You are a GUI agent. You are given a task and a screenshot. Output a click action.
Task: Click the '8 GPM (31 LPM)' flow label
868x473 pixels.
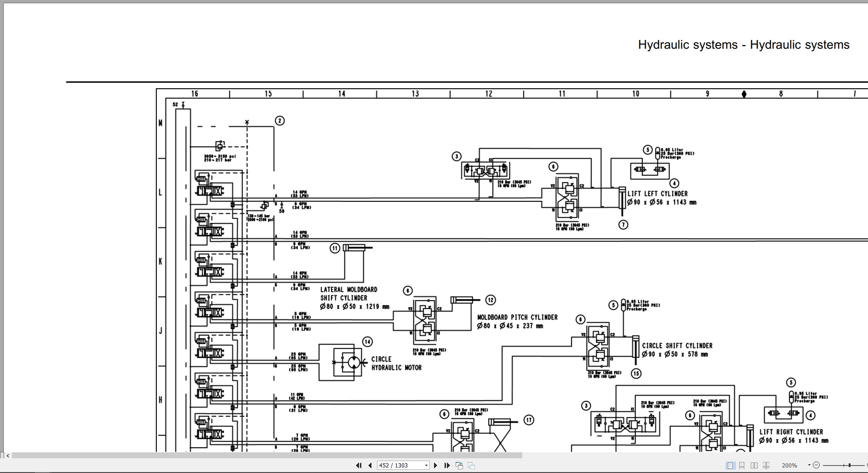(x=298, y=408)
